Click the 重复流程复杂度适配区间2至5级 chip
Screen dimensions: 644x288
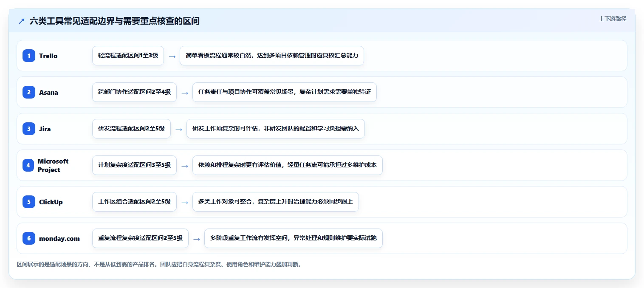(140, 238)
